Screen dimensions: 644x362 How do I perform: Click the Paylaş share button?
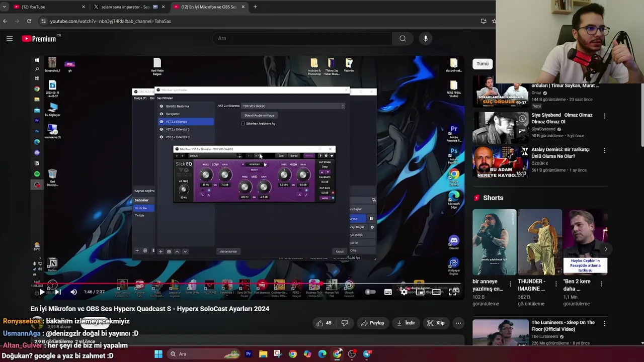373,323
